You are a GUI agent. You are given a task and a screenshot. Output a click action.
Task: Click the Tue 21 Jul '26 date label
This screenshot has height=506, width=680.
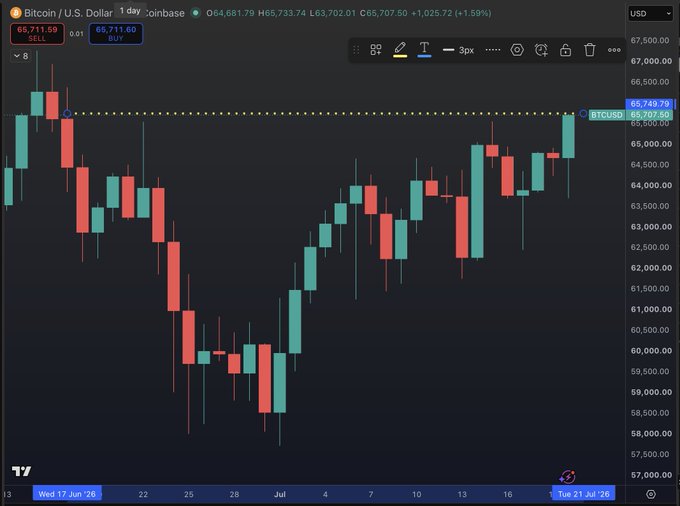point(583,494)
